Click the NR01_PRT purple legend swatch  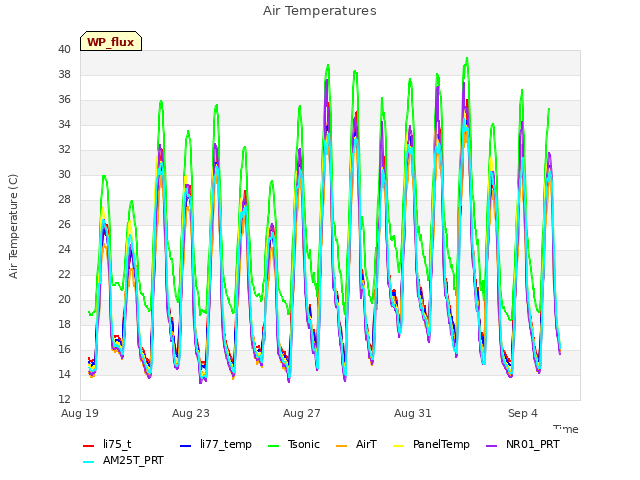click(x=492, y=446)
